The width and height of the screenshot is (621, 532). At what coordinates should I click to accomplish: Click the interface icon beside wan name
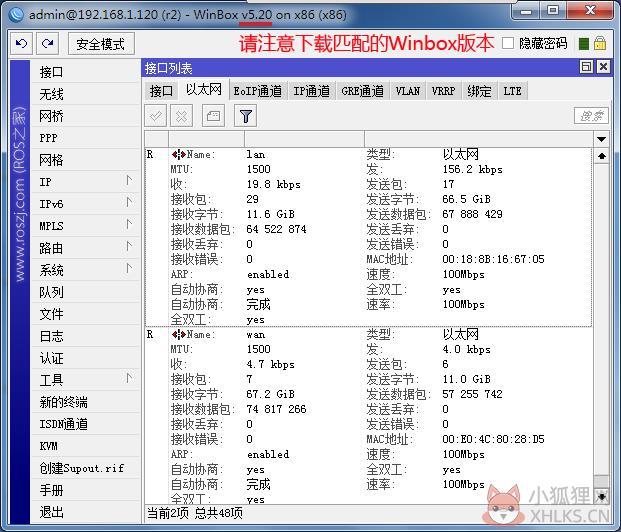click(x=179, y=334)
